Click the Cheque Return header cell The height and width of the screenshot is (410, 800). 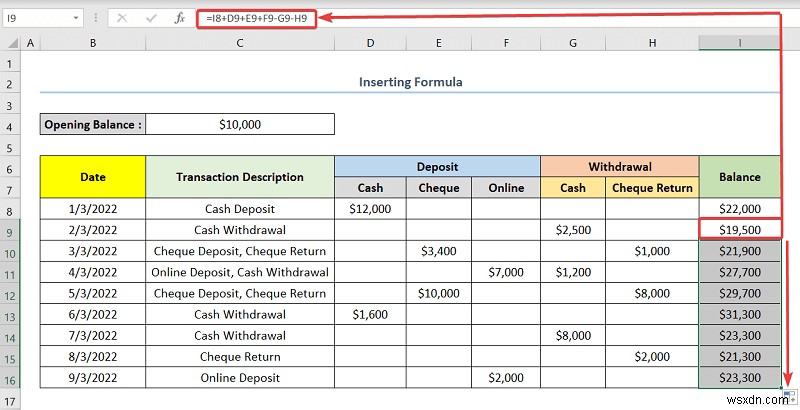point(652,188)
